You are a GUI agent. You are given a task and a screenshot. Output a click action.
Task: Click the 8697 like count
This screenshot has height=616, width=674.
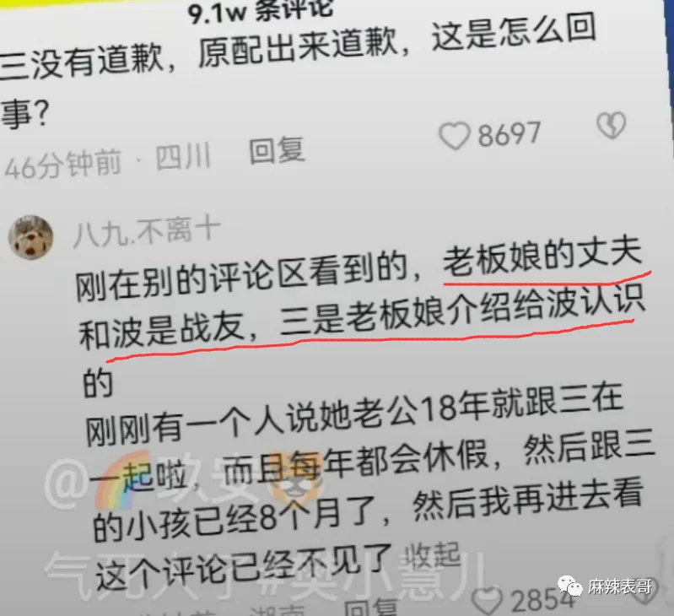click(509, 133)
